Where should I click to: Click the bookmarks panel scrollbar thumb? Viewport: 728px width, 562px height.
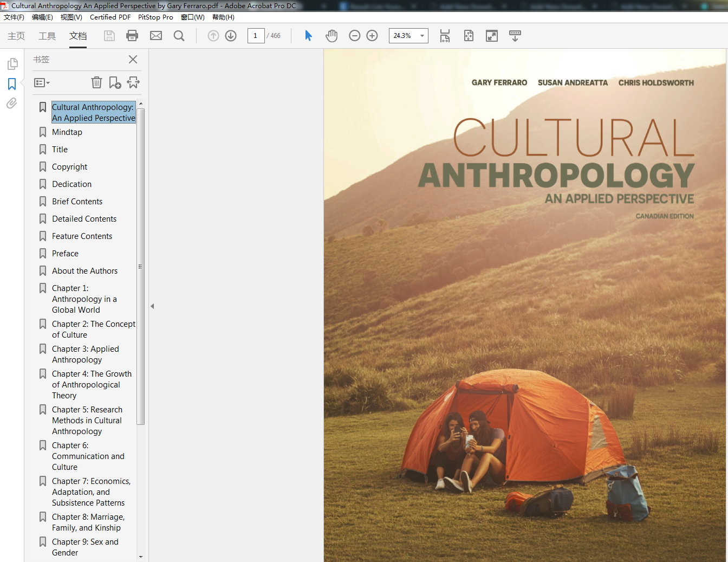(x=141, y=266)
